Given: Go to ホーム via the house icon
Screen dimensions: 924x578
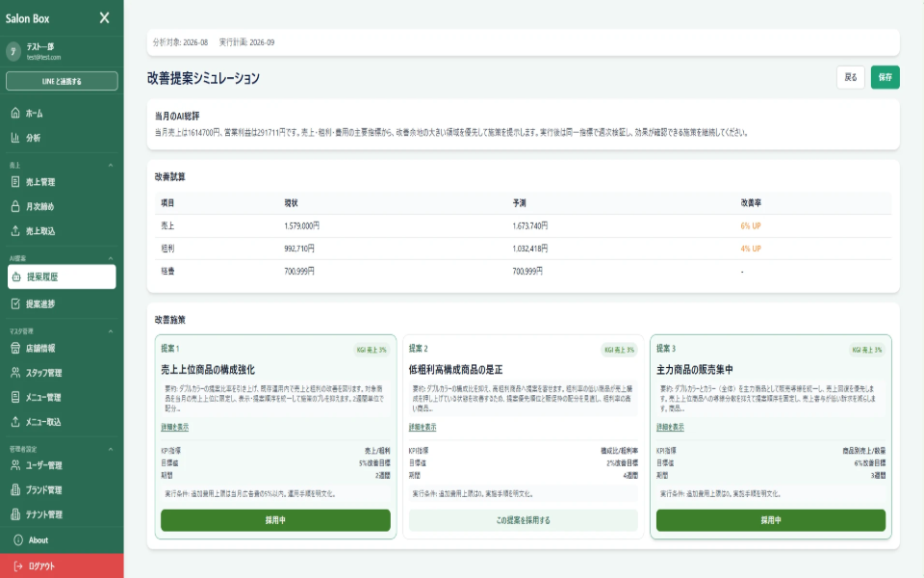Looking at the screenshot, I should [15, 113].
